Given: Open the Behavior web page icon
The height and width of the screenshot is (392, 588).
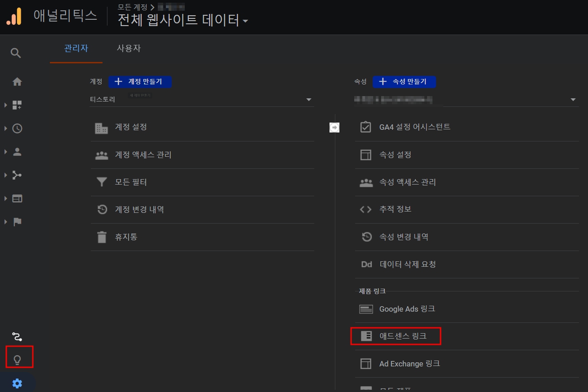Looking at the screenshot, I should 17,198.
